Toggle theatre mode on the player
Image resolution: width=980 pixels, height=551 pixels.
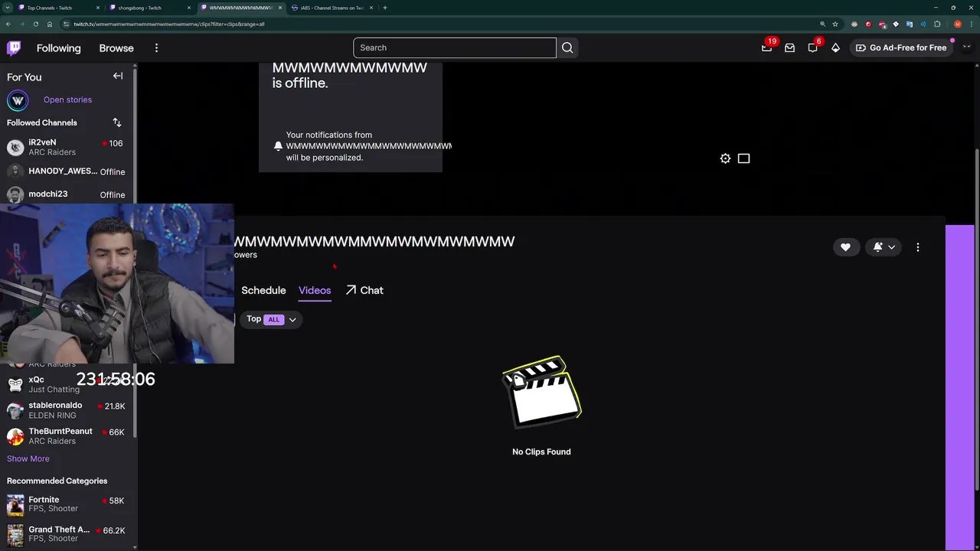coord(743,158)
